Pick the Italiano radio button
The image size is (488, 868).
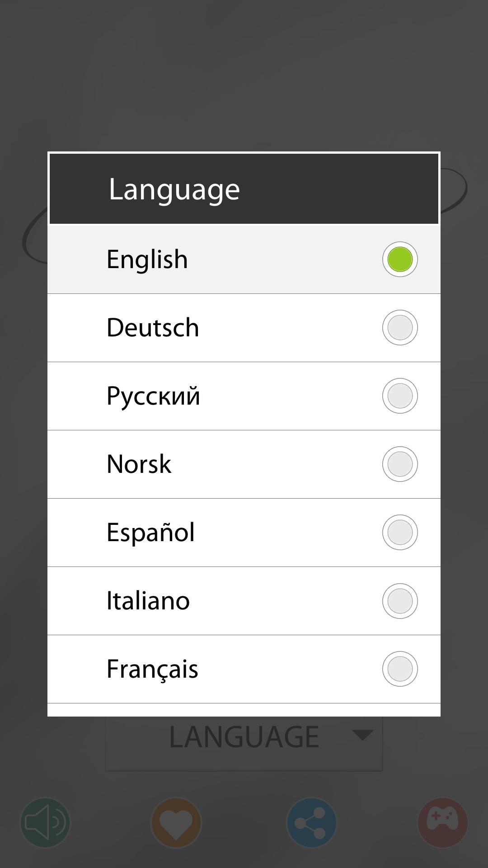400,601
